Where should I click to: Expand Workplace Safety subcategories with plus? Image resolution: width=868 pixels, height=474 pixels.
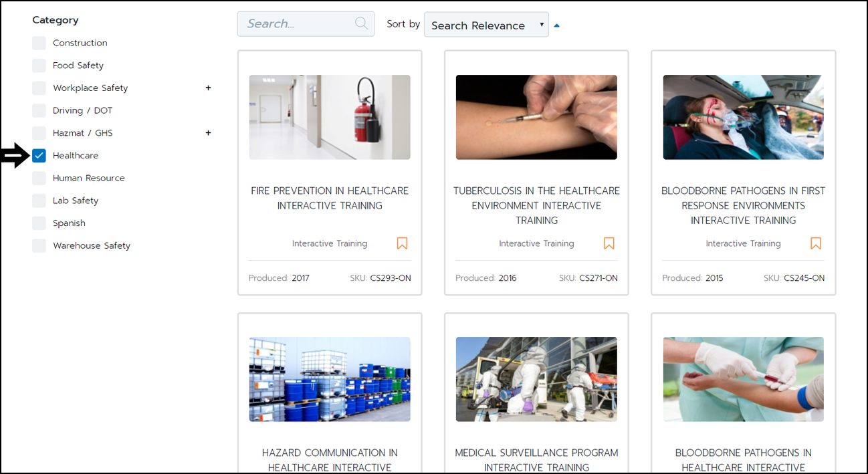tap(208, 88)
